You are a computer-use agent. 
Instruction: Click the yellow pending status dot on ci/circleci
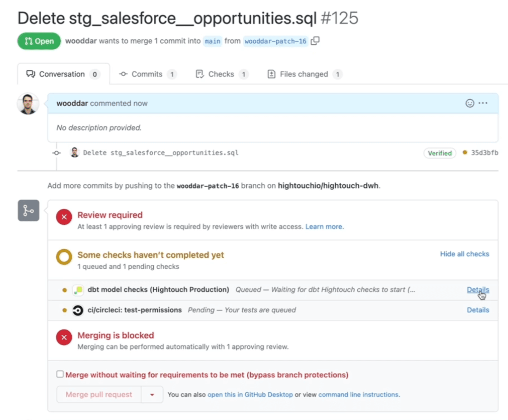(64, 310)
